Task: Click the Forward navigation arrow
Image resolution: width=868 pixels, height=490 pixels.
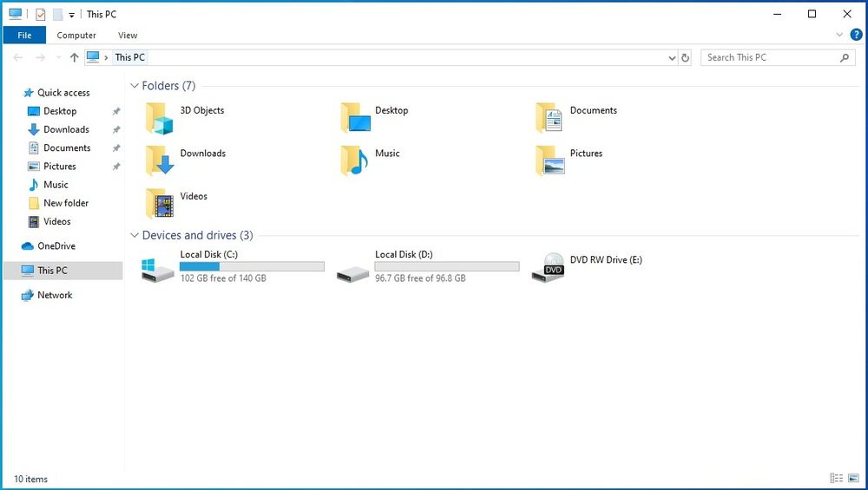Action: pyautogui.click(x=40, y=57)
